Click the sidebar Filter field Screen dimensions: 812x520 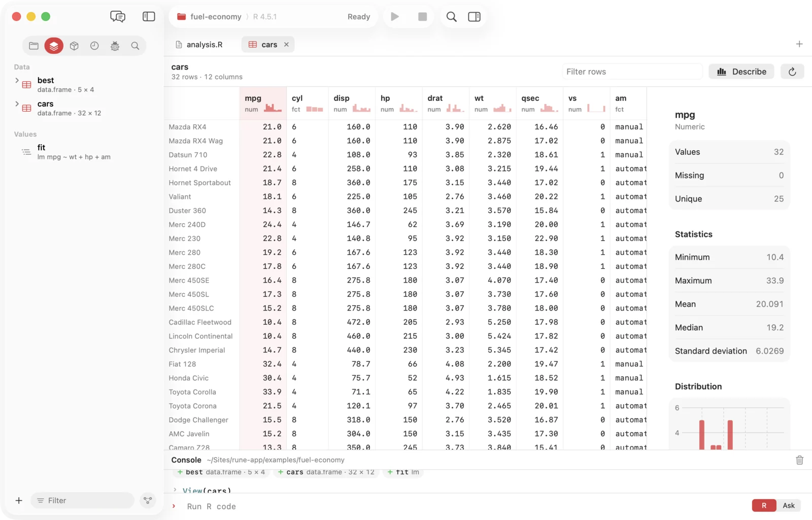83,500
